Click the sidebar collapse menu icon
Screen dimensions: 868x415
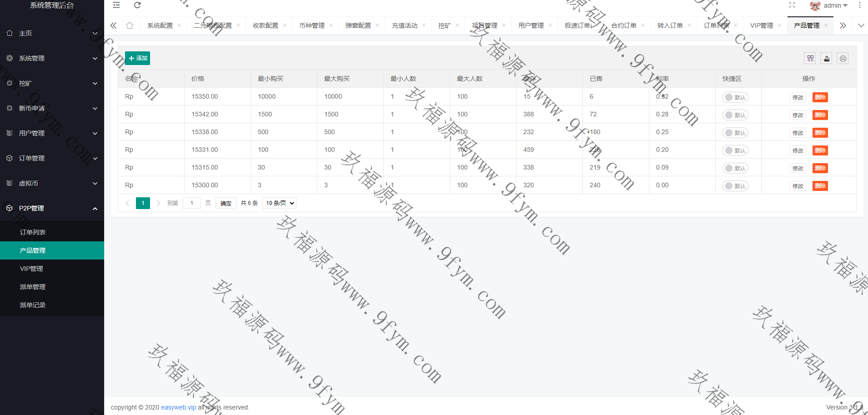[x=116, y=5]
